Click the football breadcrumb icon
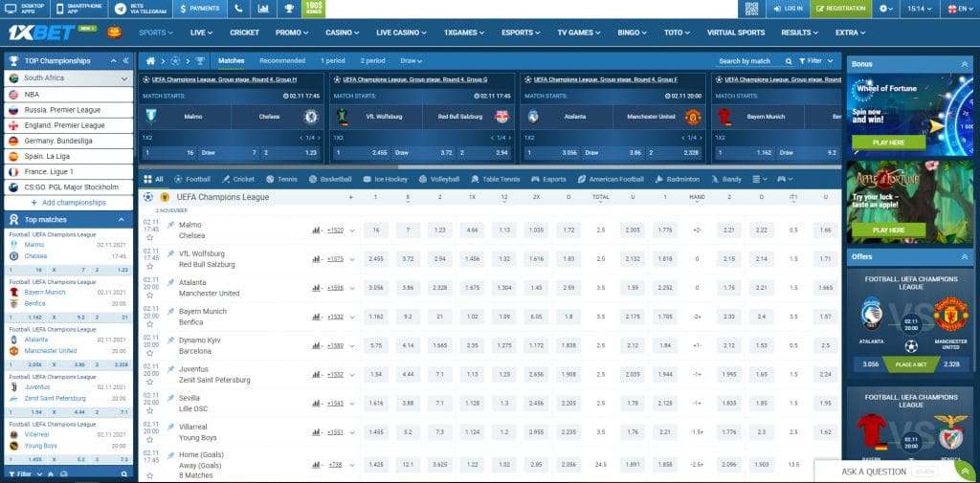 (175, 61)
